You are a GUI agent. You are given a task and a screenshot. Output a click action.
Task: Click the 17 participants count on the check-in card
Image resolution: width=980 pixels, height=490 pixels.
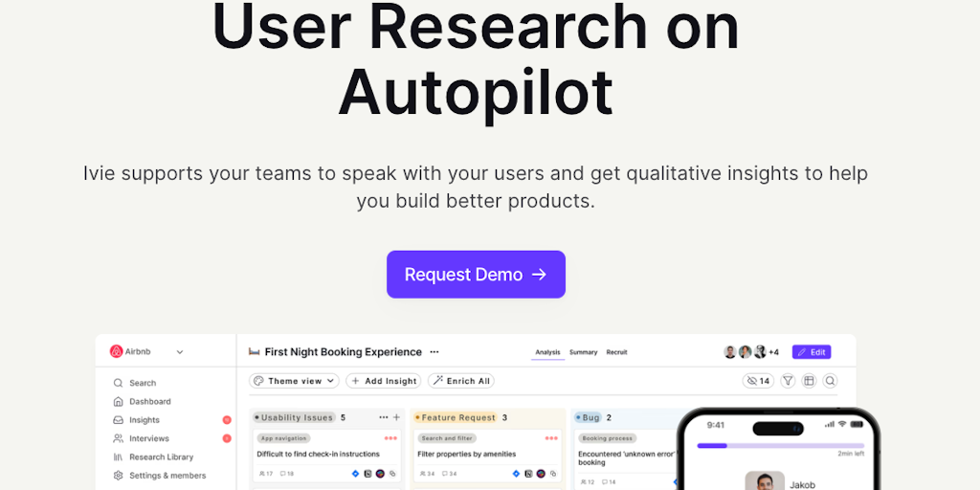tap(266, 474)
